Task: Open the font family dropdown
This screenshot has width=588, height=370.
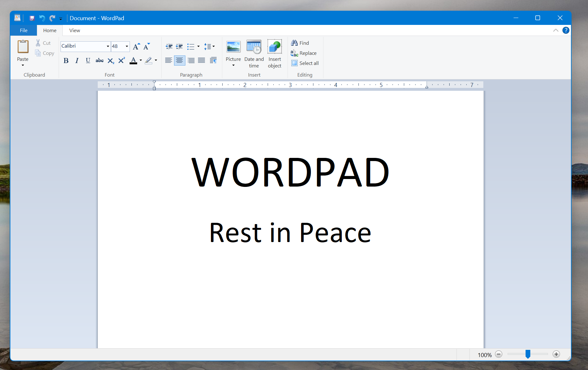Action: 108,46
